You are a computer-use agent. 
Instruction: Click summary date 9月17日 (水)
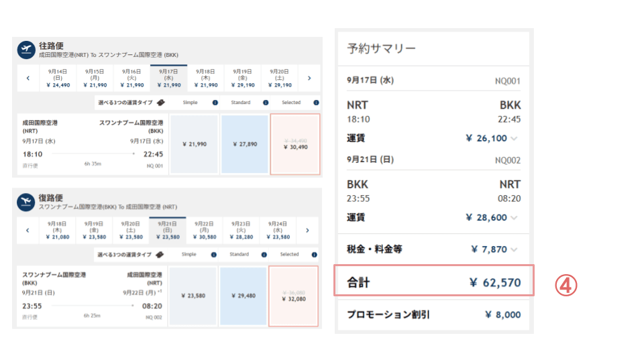370,80
